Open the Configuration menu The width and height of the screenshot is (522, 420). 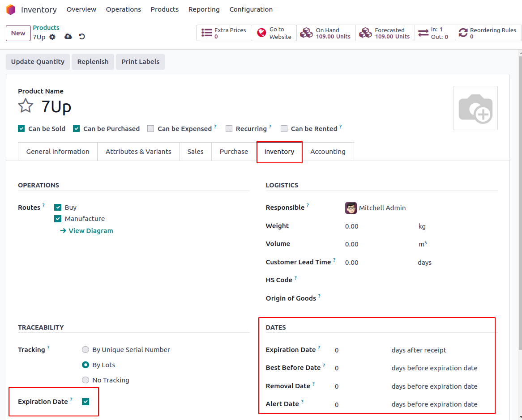tap(251, 9)
